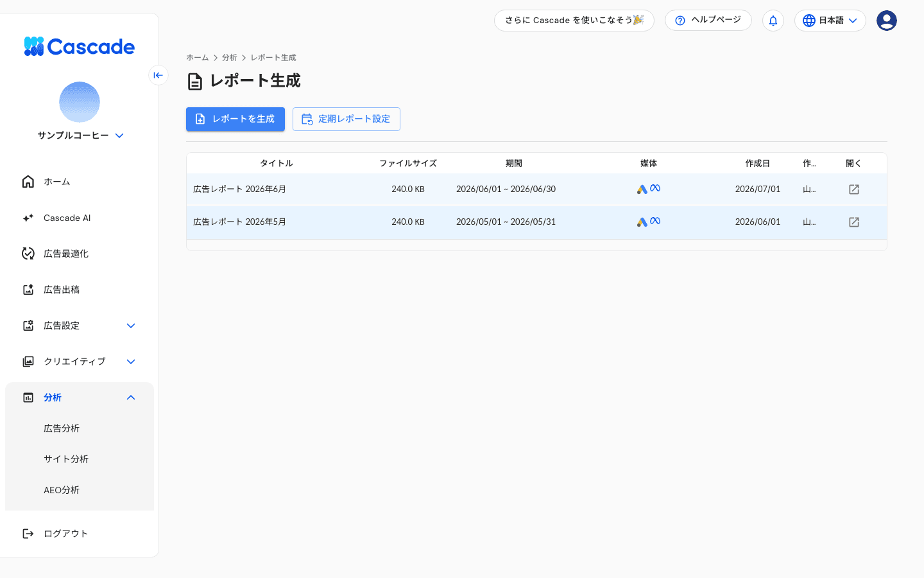
Task: Click creation date 2026/06/01
Action: tap(758, 222)
